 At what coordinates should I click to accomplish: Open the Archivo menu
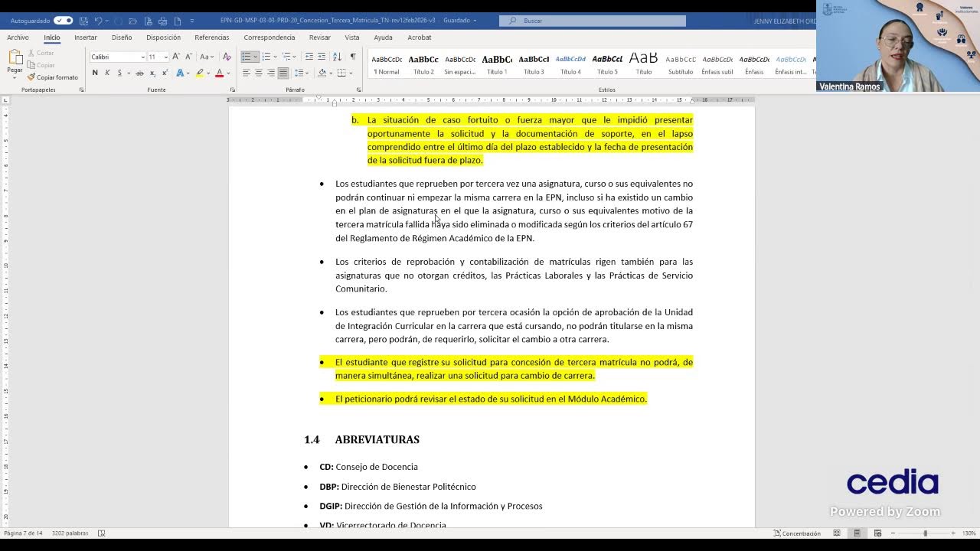pos(18,37)
